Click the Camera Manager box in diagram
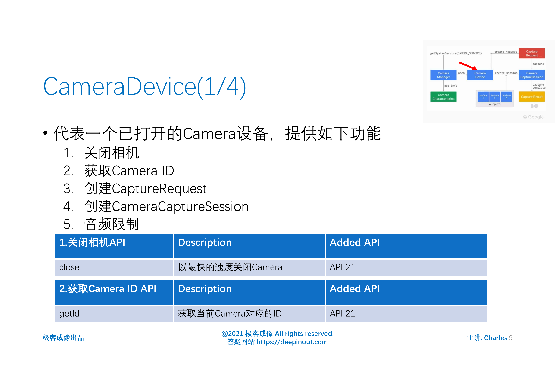This screenshot has height=392, width=555. click(x=443, y=75)
